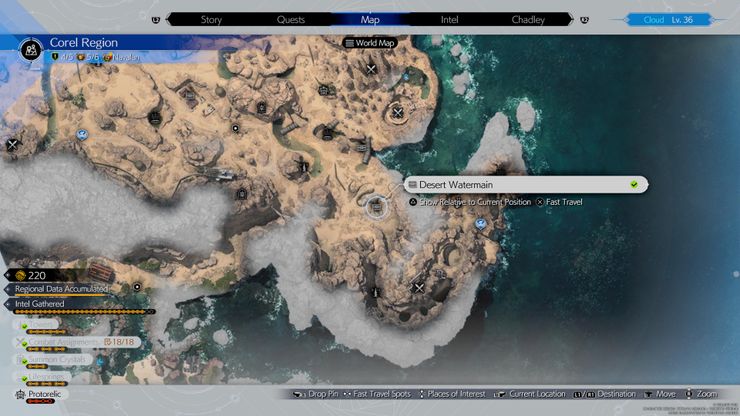Click the Cloud Lv. 36 badge

(x=668, y=20)
